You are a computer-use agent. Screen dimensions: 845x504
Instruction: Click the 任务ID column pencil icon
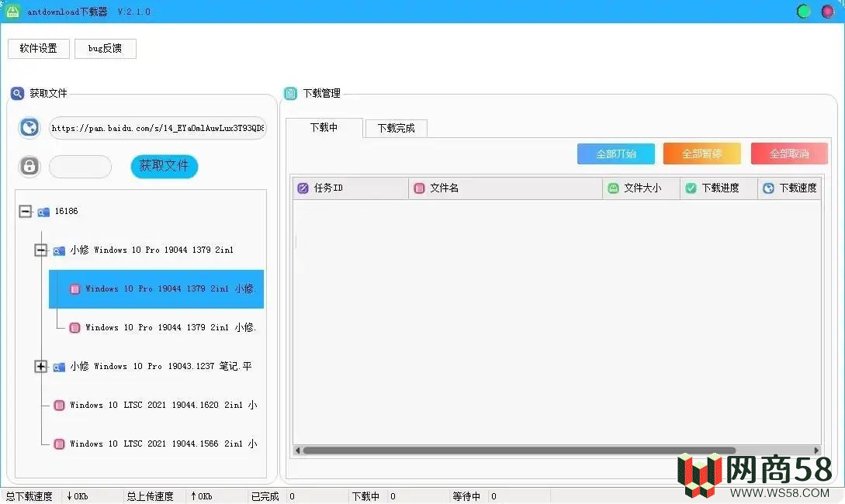tap(303, 188)
